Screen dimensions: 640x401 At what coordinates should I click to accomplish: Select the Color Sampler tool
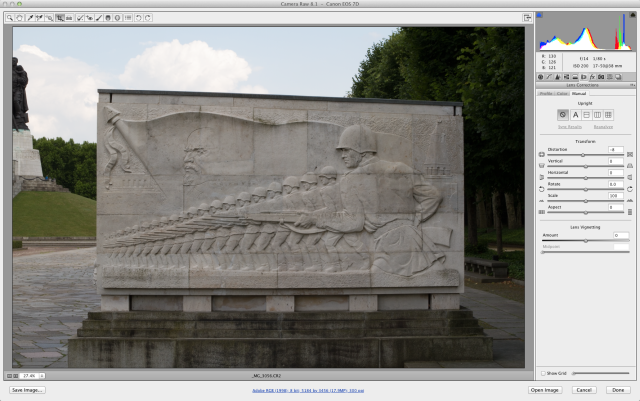(x=40, y=18)
